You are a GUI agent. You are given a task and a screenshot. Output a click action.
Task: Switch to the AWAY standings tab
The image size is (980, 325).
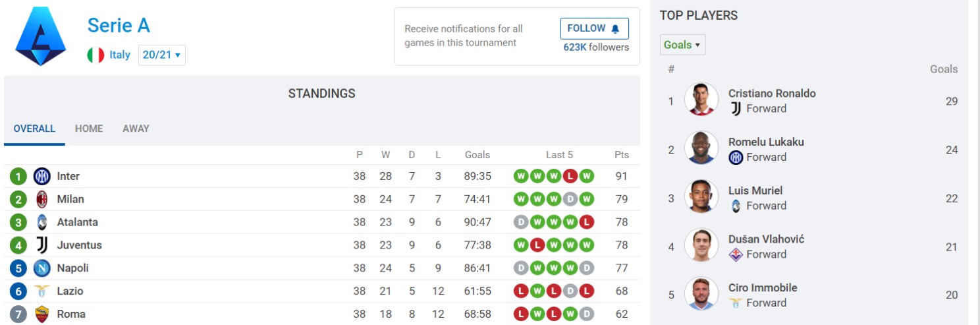[136, 129]
